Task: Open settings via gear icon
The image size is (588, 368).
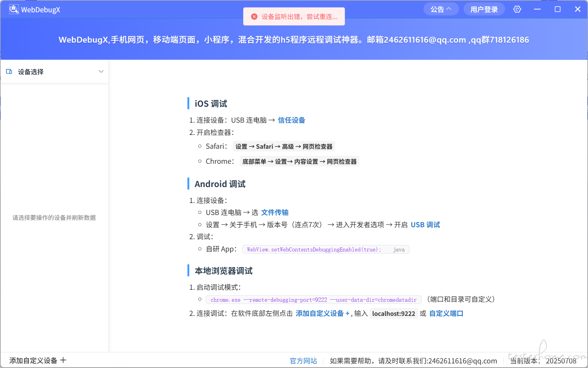Action: [x=517, y=9]
